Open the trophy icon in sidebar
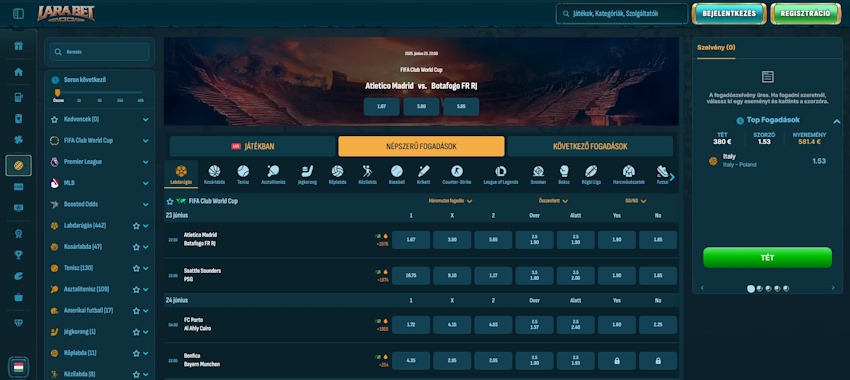The image size is (850, 380). 18,254
